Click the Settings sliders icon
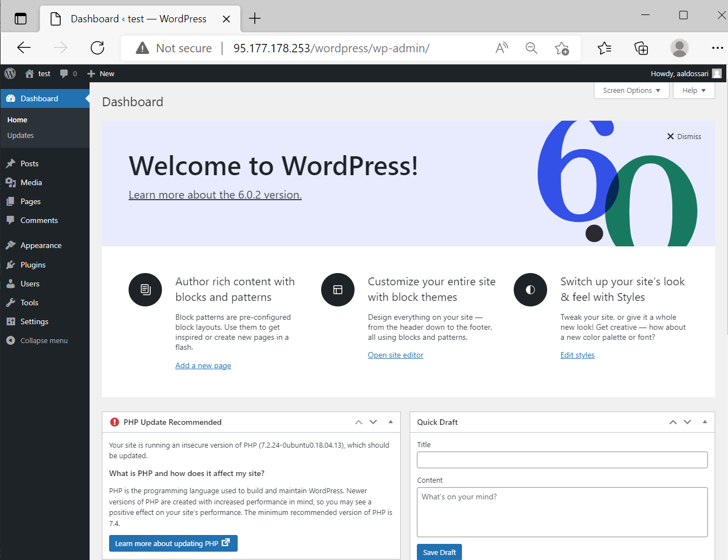 pyautogui.click(x=11, y=321)
